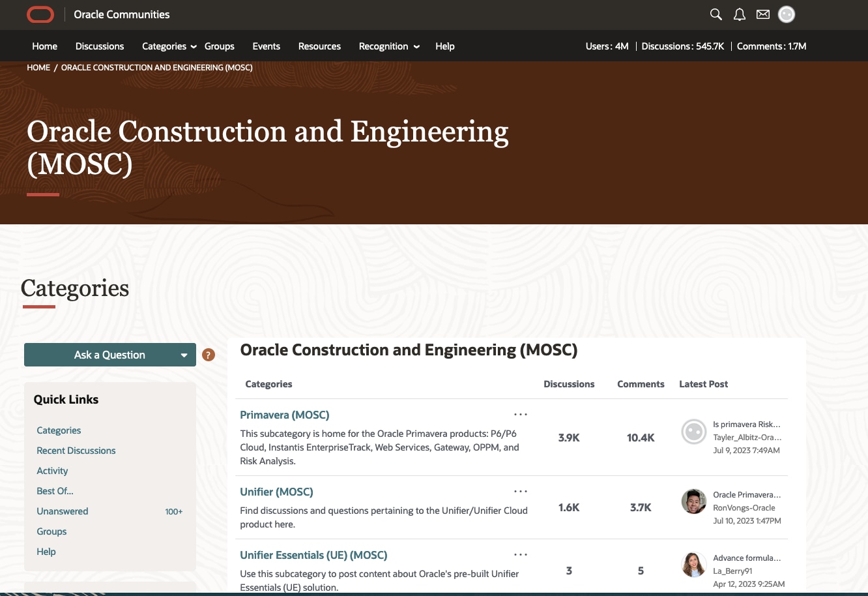The width and height of the screenshot is (868, 596).
Task: Open the Primavera (MOSC) category link
Action: [285, 415]
